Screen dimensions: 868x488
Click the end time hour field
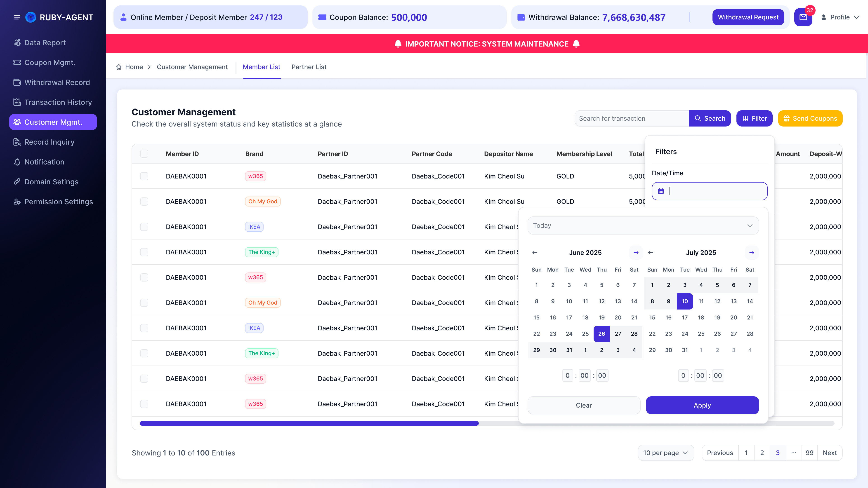[683, 375]
